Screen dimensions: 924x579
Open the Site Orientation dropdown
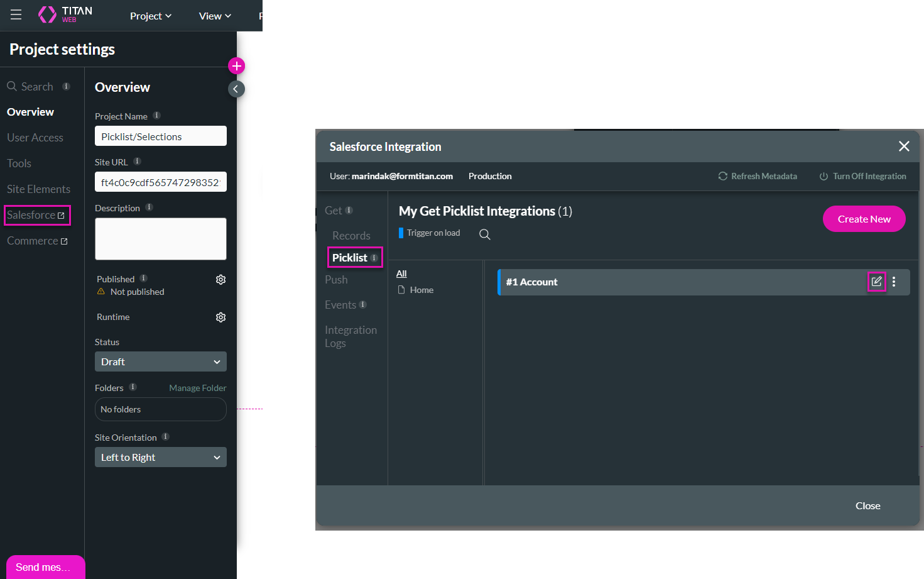coord(161,457)
